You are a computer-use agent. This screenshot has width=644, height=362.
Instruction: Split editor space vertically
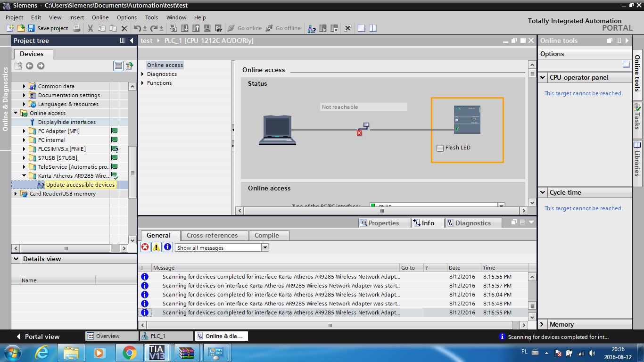373,28
